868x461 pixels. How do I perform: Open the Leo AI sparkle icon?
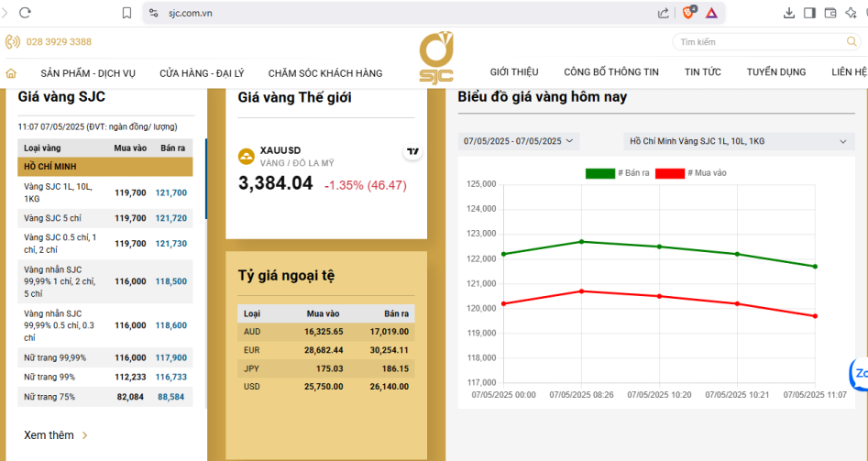point(851,13)
